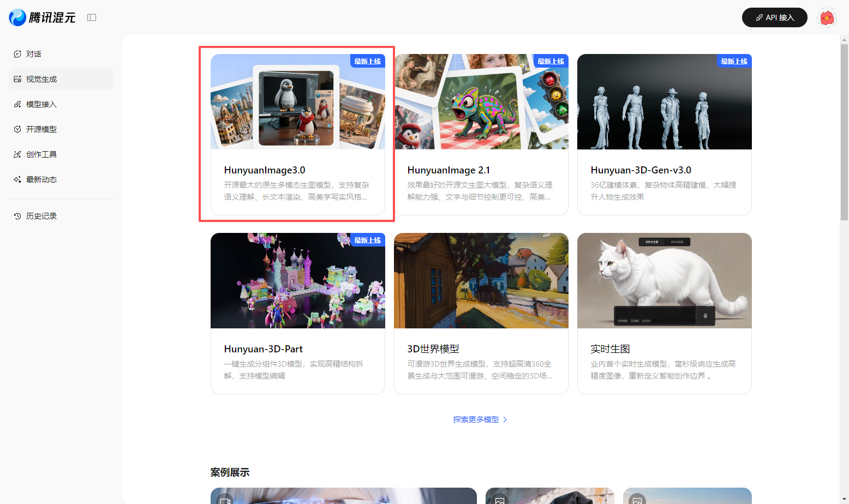Click the scrollbar up arrow

pos(844,39)
